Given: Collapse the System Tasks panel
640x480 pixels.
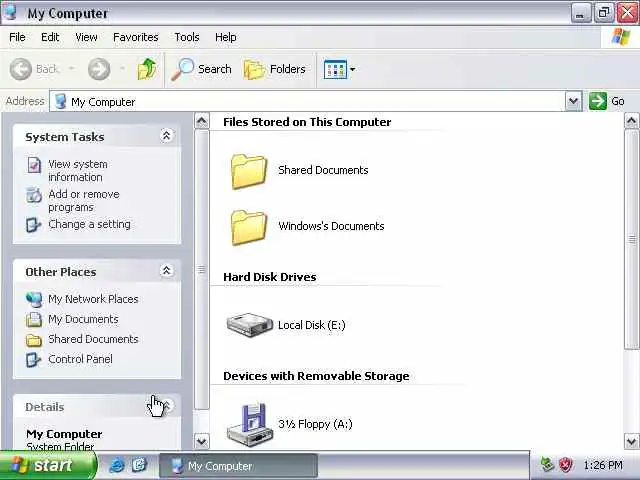Looking at the screenshot, I should coord(166,136).
